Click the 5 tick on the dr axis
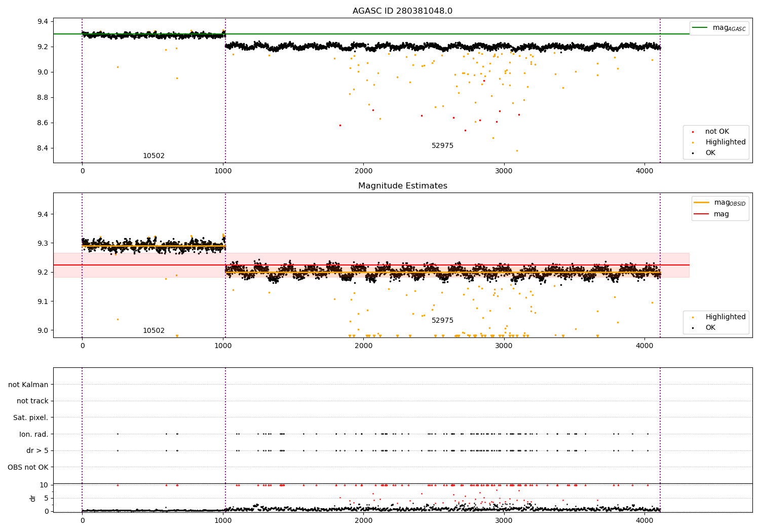 pos(47,498)
